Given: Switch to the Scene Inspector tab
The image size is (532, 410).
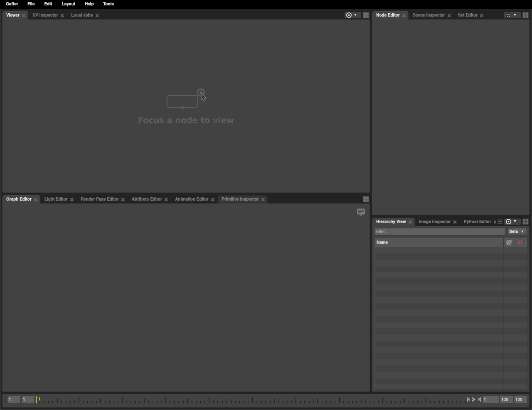Looking at the screenshot, I should [429, 15].
